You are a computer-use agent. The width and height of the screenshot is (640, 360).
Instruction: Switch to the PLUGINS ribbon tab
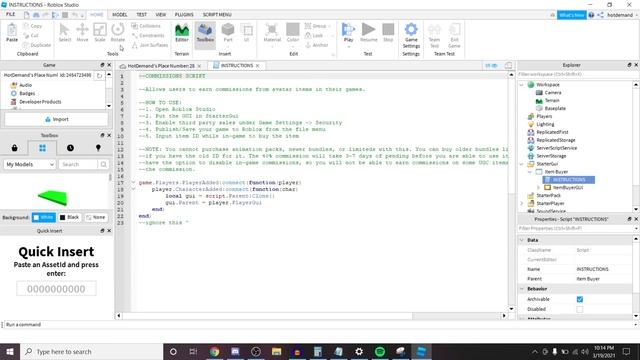(x=184, y=15)
